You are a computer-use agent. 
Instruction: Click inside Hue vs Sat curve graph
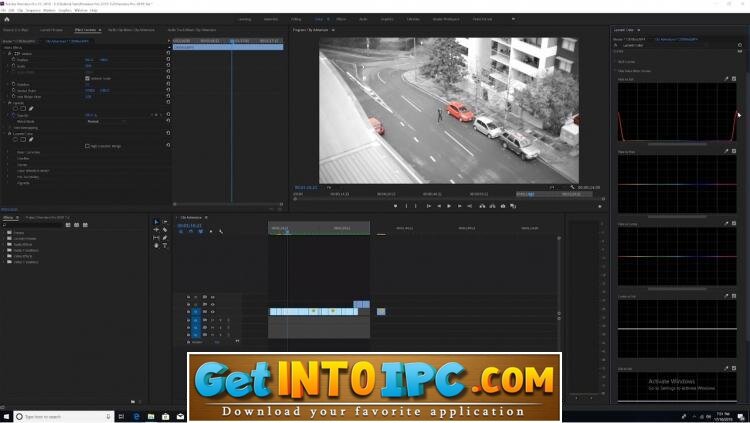(x=677, y=112)
